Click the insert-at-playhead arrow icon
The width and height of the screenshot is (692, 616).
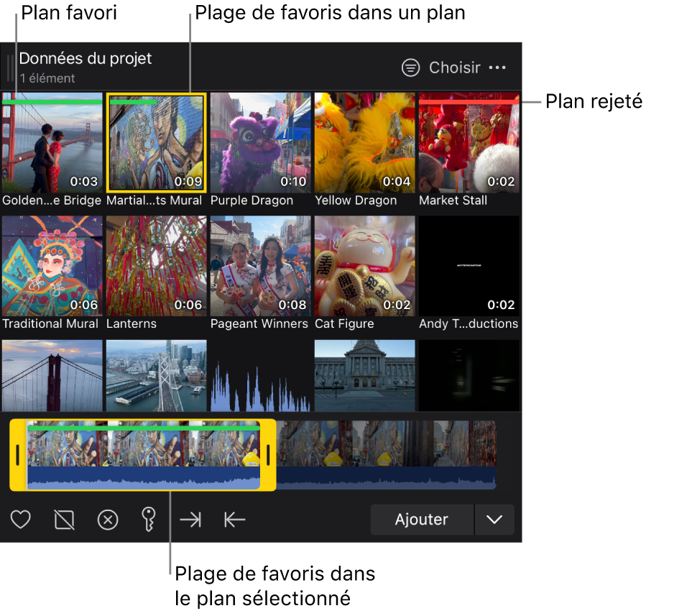tap(234, 519)
